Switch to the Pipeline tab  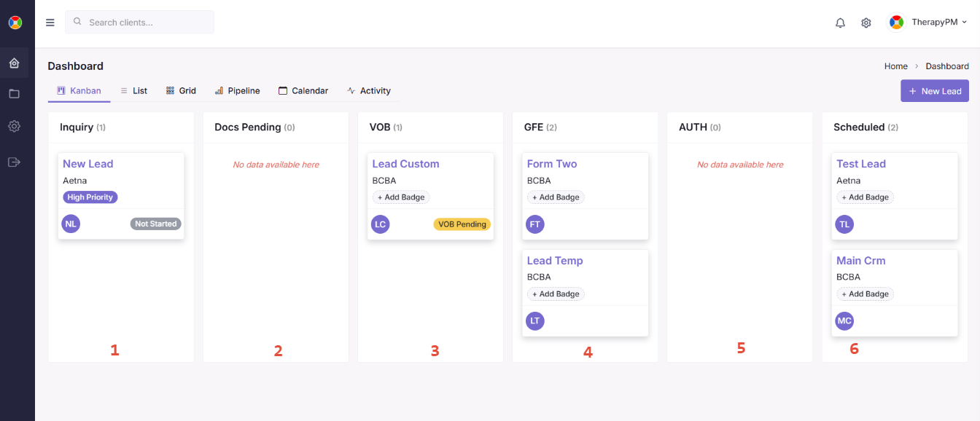[x=237, y=91]
